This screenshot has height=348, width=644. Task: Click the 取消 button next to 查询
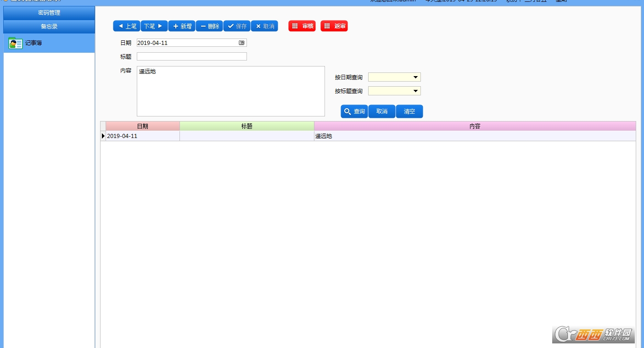(382, 111)
